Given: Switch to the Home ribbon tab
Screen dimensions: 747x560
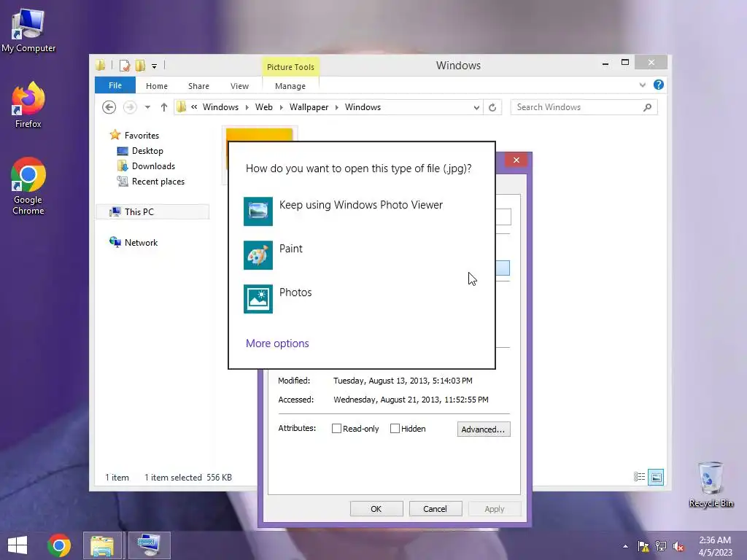Looking at the screenshot, I should pos(157,86).
